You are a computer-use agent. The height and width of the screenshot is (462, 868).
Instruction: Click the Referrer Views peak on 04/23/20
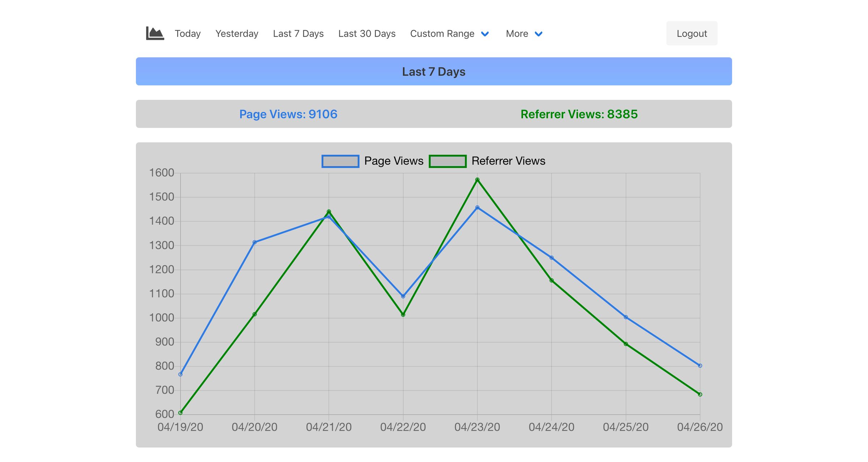tap(477, 179)
